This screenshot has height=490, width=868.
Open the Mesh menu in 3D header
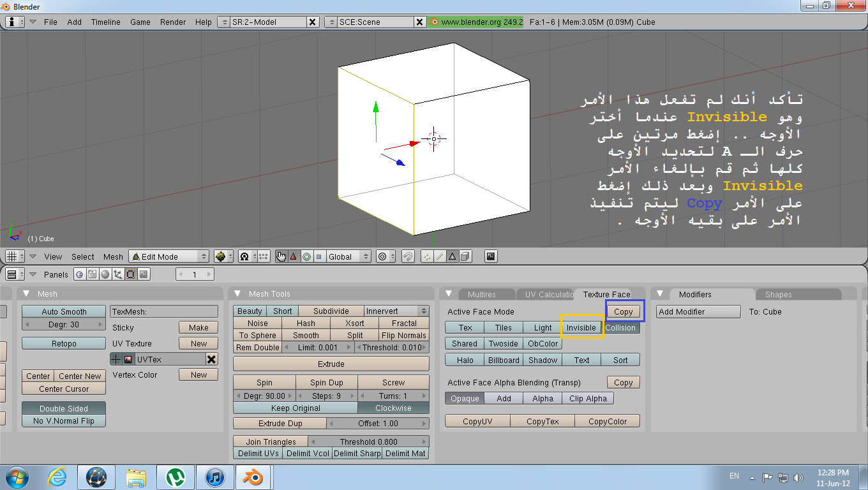pos(113,256)
